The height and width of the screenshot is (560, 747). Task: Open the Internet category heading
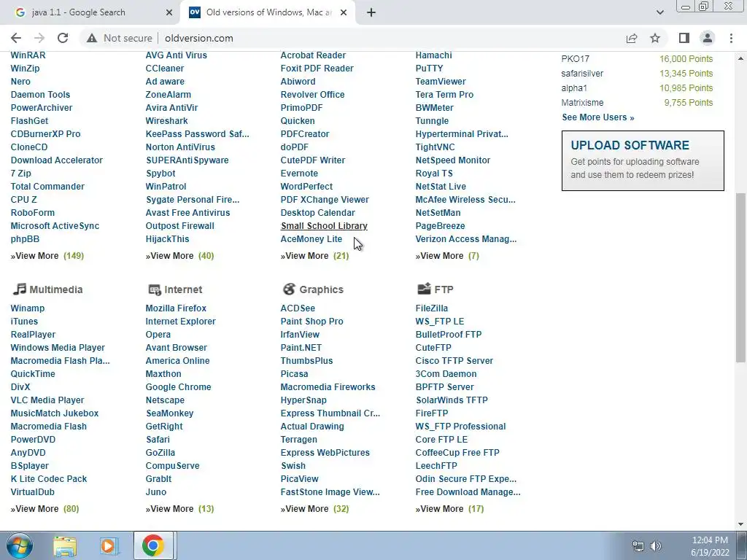pos(183,289)
